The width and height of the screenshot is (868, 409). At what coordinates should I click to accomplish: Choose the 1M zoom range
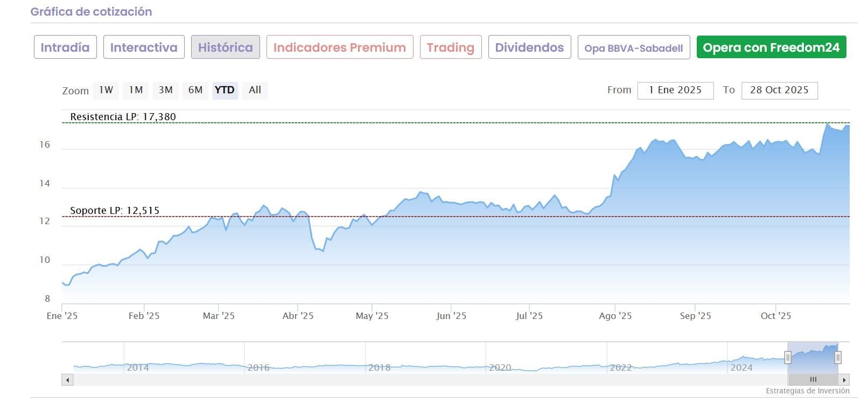(136, 90)
